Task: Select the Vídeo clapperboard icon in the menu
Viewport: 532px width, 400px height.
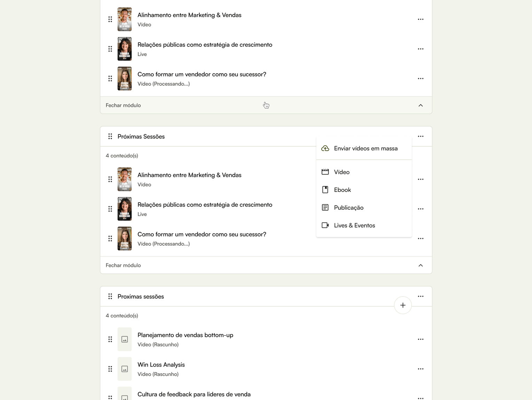Action: [325, 172]
